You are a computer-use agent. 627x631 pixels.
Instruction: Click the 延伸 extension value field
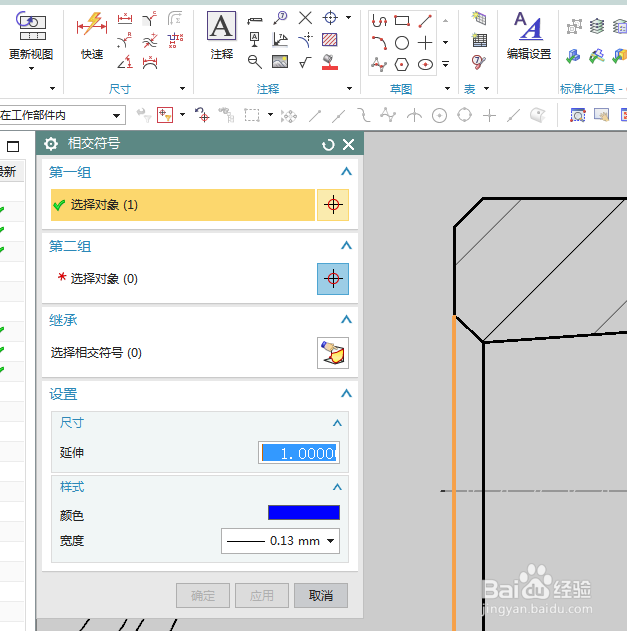(x=299, y=453)
